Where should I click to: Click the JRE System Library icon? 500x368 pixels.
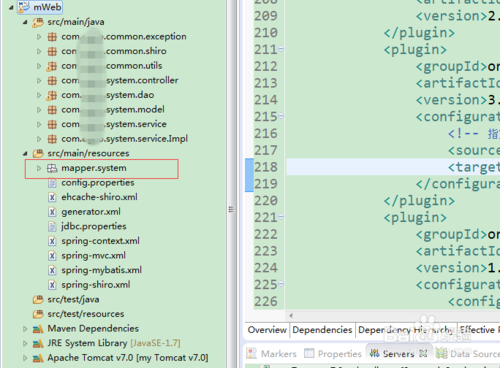[38, 343]
